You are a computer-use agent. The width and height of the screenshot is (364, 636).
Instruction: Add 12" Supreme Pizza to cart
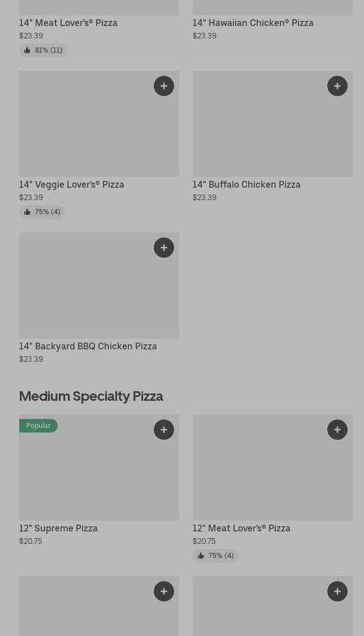(164, 430)
